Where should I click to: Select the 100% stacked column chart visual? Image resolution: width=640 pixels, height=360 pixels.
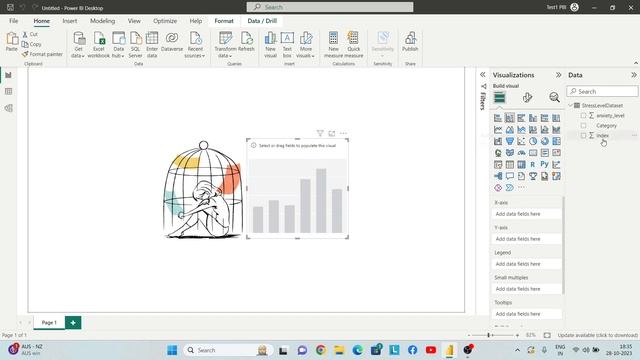click(x=556, y=118)
